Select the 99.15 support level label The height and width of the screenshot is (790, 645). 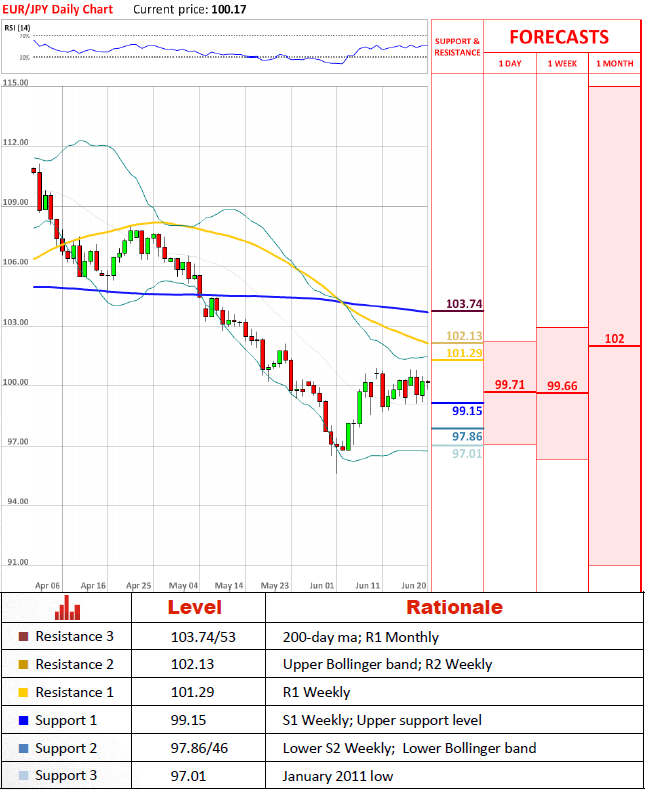click(x=467, y=411)
